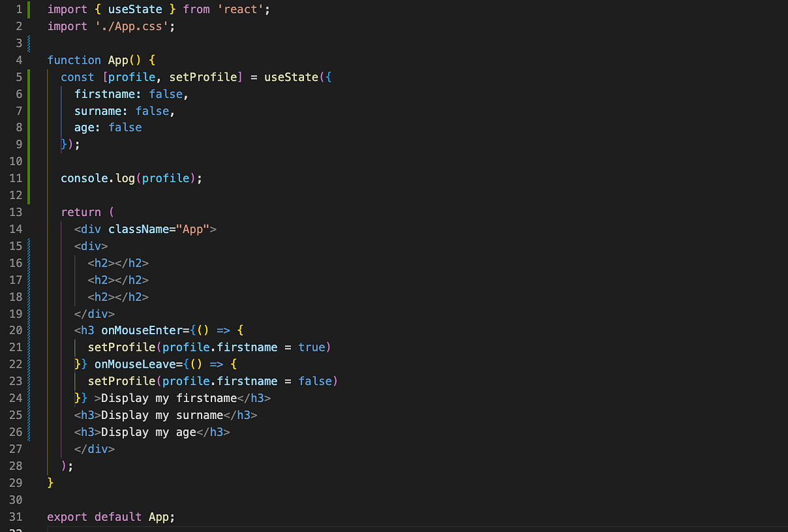Click line number 31 in the gutter
This screenshot has width=788, height=532.
click(16, 517)
